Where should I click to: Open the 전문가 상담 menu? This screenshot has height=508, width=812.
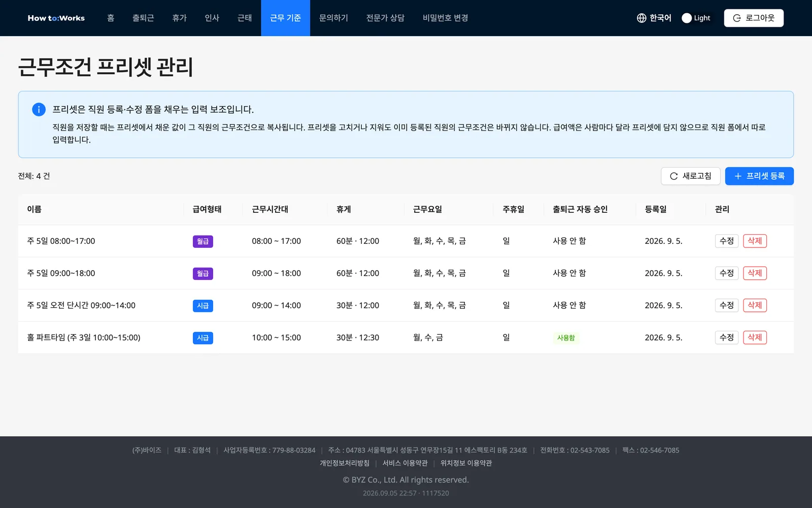[x=385, y=18]
